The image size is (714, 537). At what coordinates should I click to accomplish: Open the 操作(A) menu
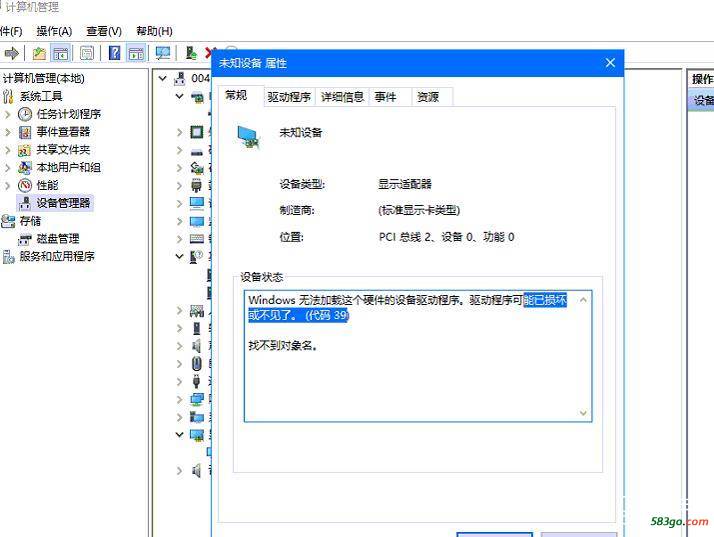pyautogui.click(x=54, y=31)
